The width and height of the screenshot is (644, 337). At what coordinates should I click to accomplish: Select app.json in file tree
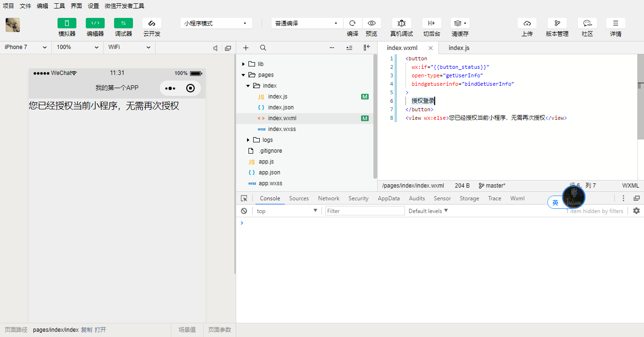pyautogui.click(x=269, y=173)
